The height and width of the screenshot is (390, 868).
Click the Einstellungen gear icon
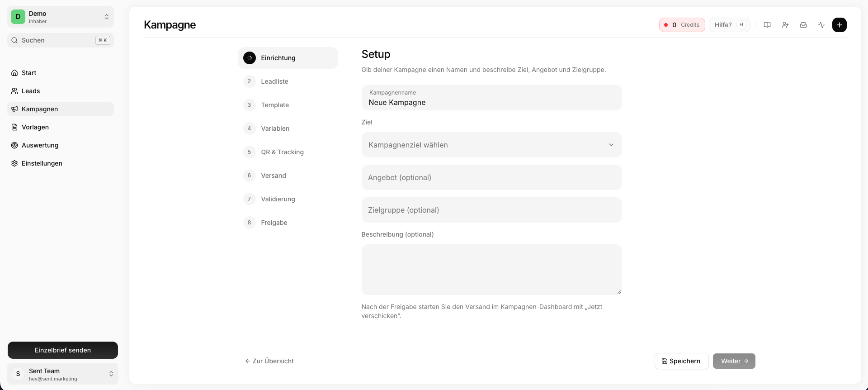(x=14, y=163)
